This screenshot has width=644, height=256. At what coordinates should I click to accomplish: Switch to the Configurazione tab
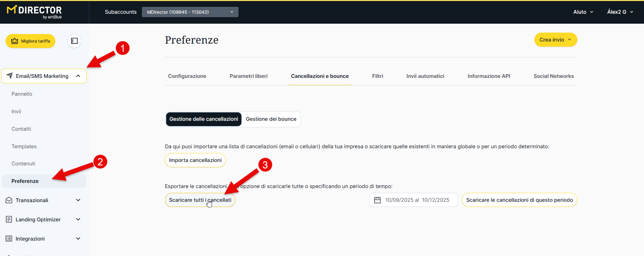(187, 76)
